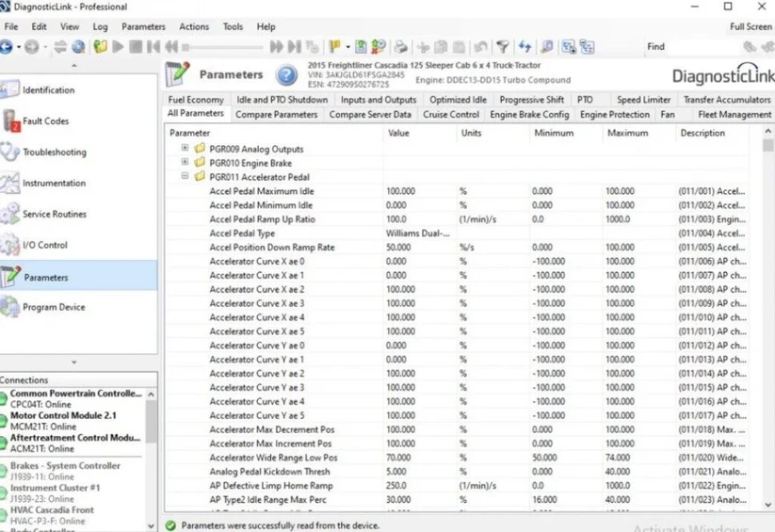Click the Connections list scroll-down arrow
The width and height of the screenshot is (775, 532).
[152, 526]
